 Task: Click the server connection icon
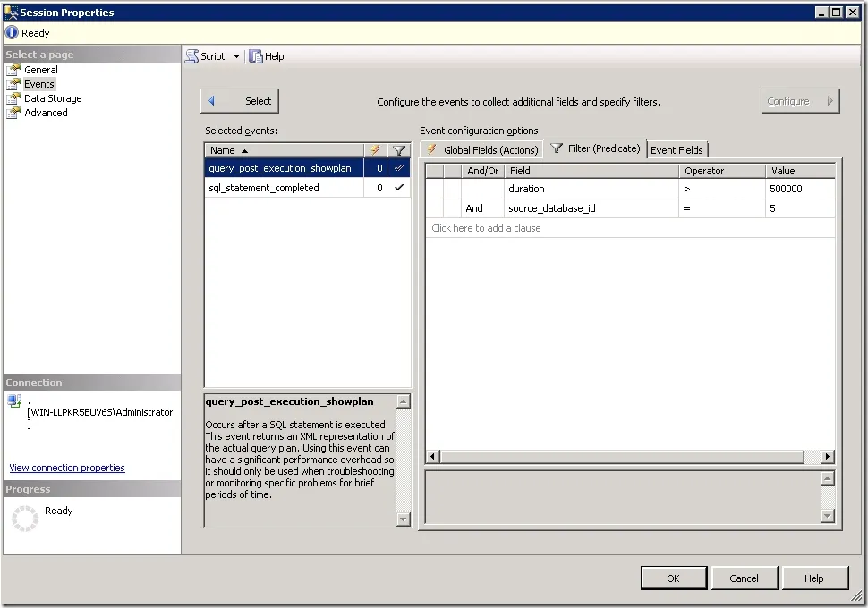coord(14,401)
